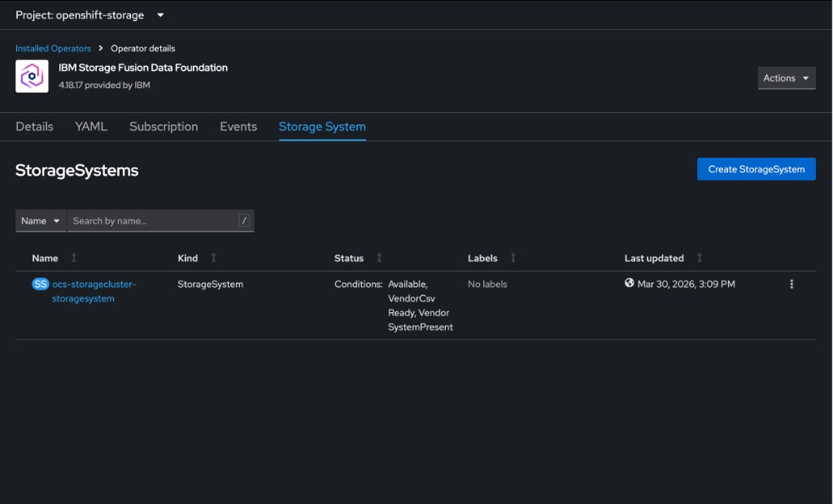Open the Name filter type dropdown

click(x=40, y=219)
